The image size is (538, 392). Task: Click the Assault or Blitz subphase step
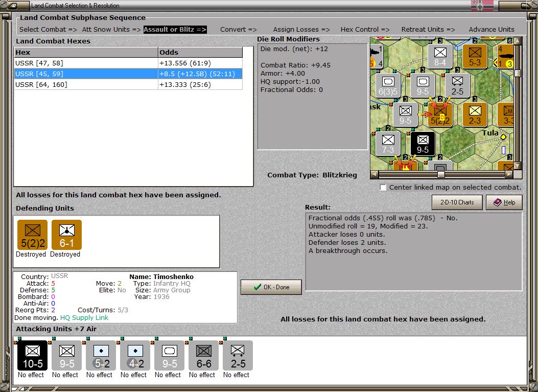click(x=175, y=29)
